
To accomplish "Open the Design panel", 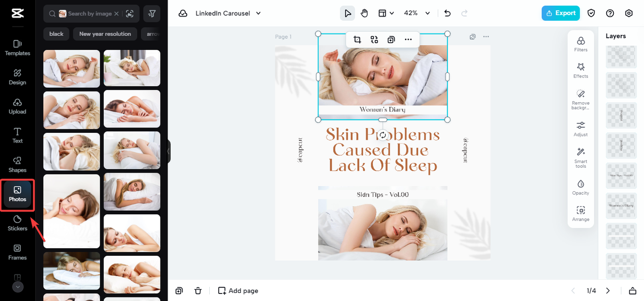I will (x=17, y=77).
